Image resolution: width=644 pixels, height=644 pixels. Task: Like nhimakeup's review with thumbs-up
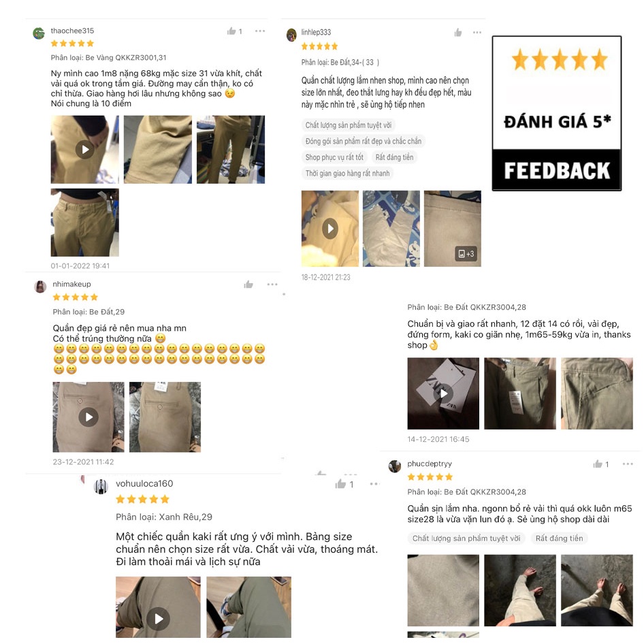[x=248, y=284]
